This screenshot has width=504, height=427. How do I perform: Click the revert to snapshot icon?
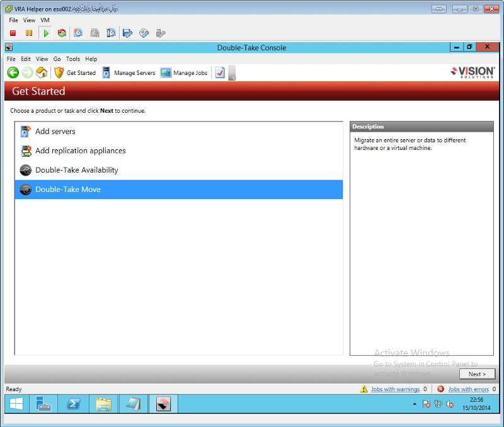95,33
